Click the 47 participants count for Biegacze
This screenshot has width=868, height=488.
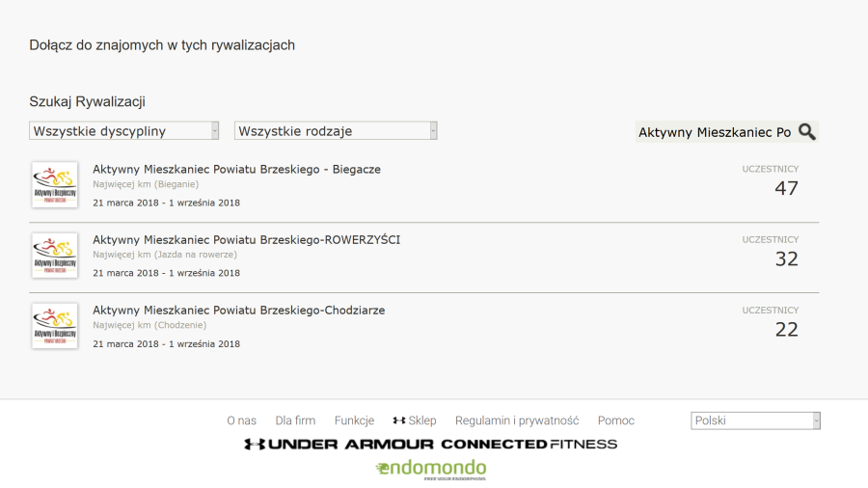(x=786, y=189)
